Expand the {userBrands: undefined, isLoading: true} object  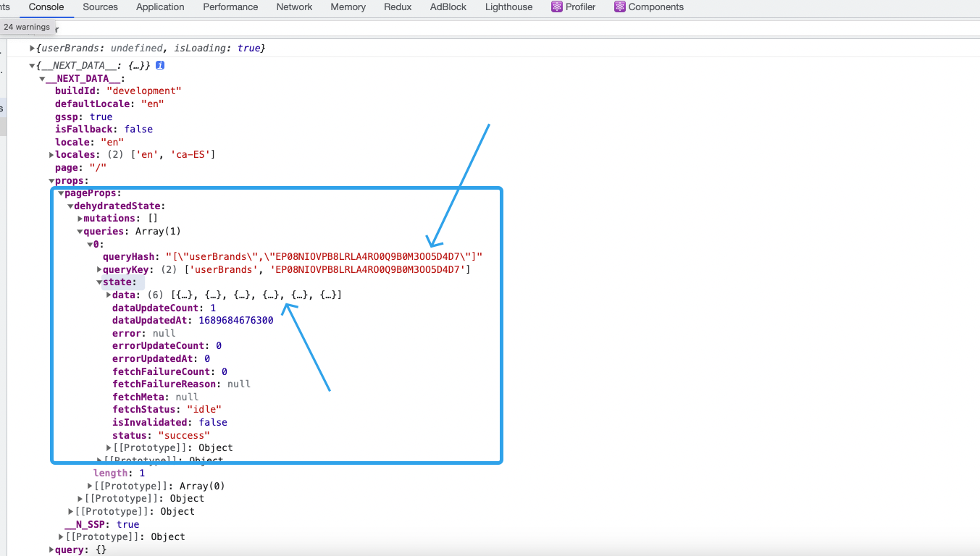coord(32,48)
